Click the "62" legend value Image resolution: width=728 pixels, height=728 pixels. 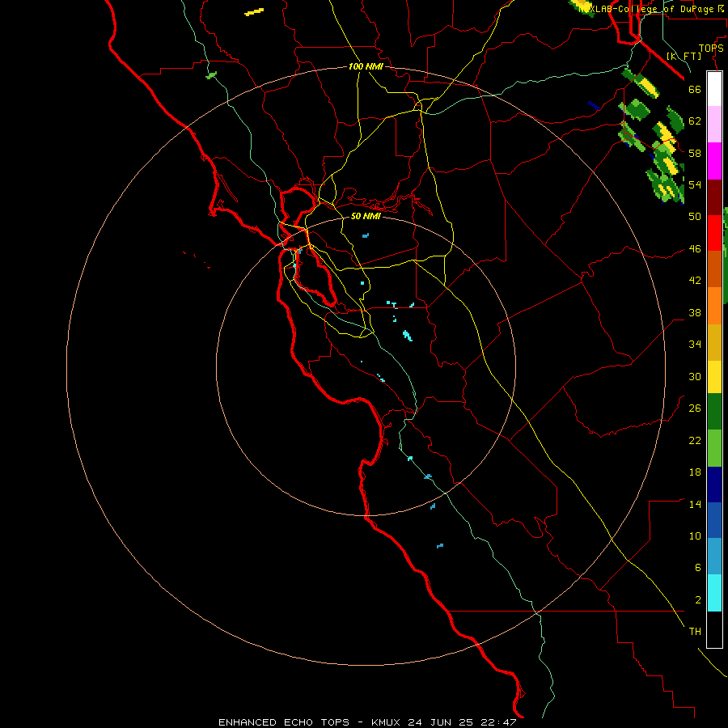tap(695, 121)
